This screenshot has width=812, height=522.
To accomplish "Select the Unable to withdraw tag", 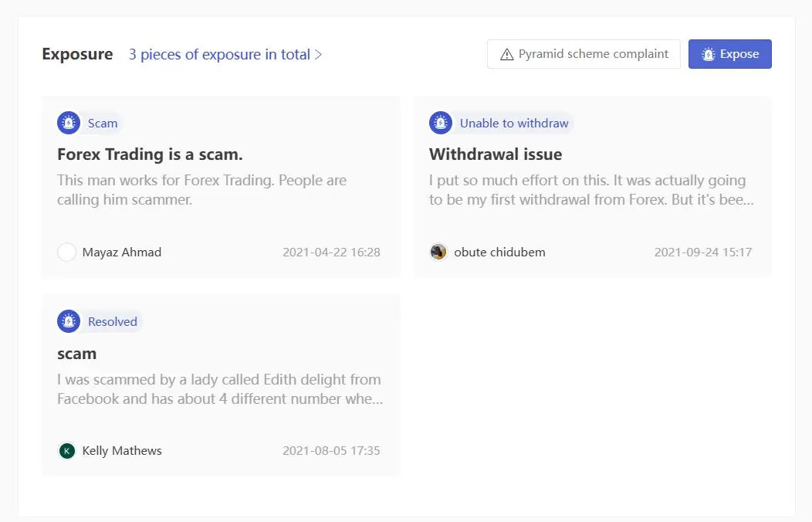I will (x=514, y=124).
